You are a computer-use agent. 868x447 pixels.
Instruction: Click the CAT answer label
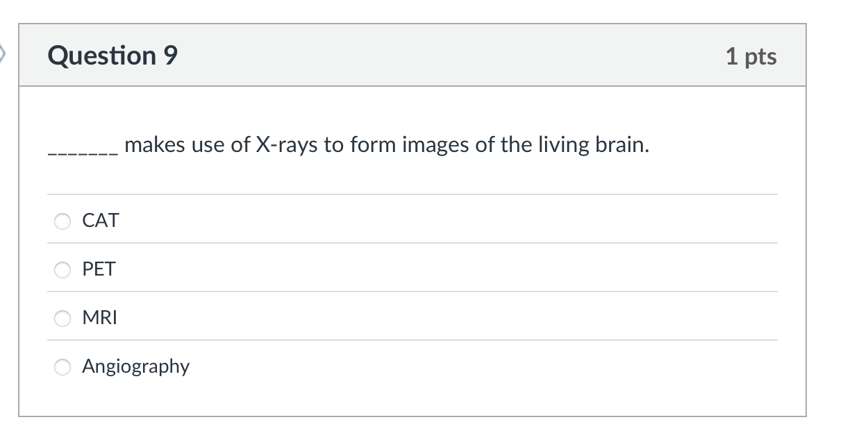point(101,221)
